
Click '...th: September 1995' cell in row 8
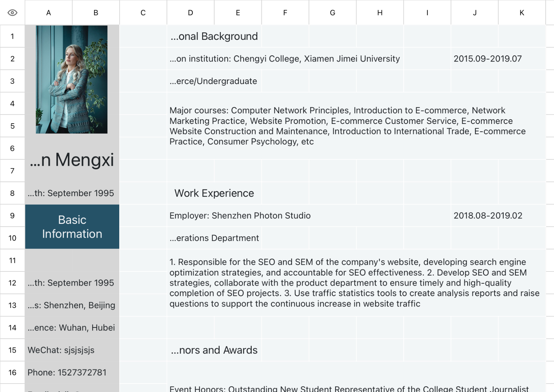(72, 193)
